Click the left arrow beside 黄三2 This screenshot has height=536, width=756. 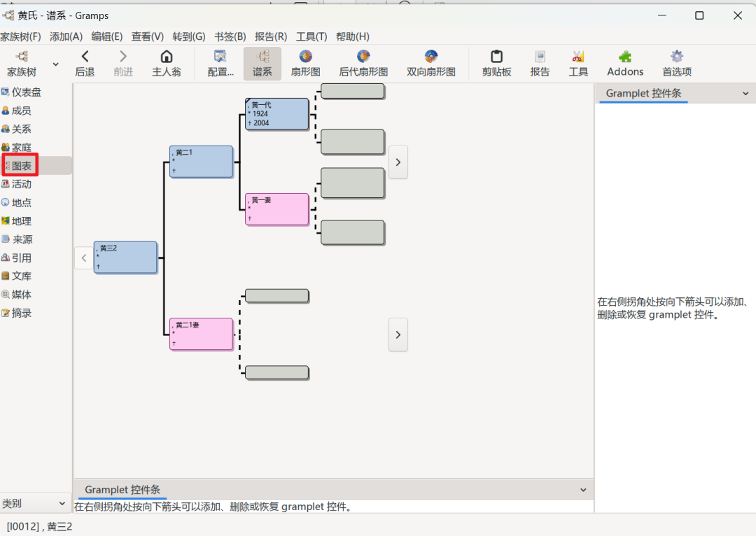coord(84,258)
